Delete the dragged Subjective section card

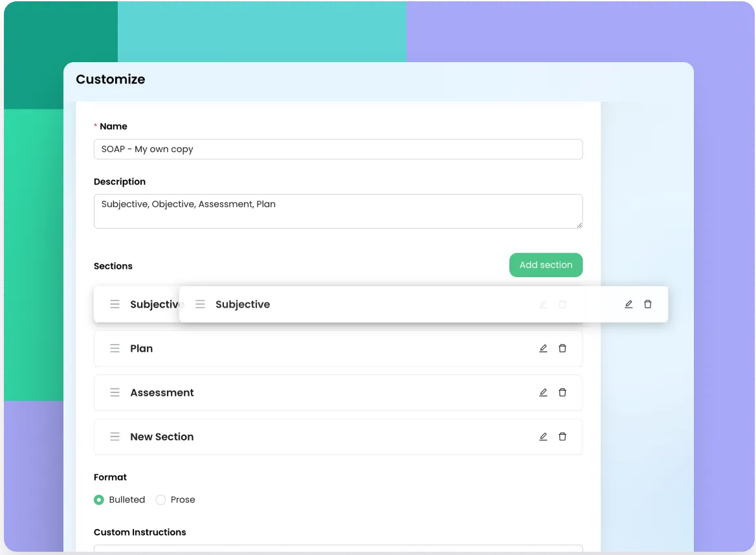[x=647, y=304]
